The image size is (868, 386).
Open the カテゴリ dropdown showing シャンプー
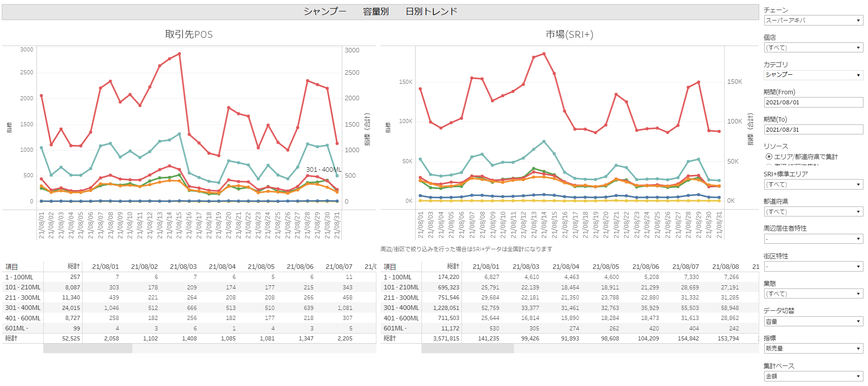813,75
